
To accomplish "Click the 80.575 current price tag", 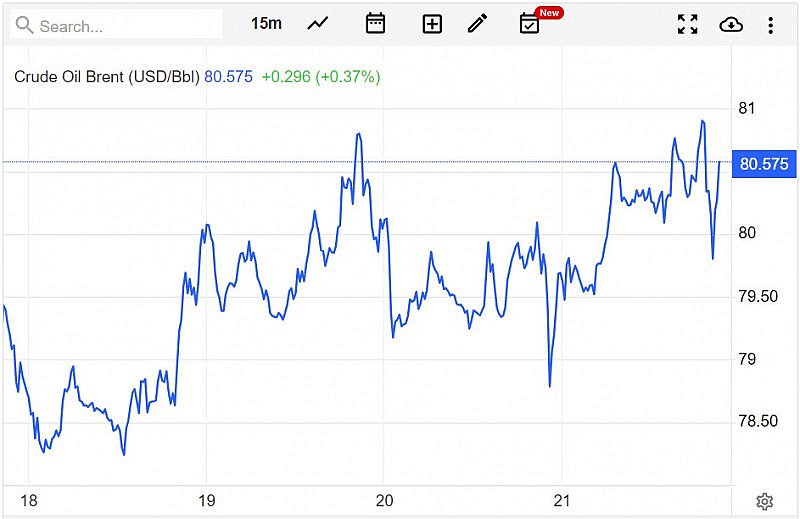I will pos(762,164).
